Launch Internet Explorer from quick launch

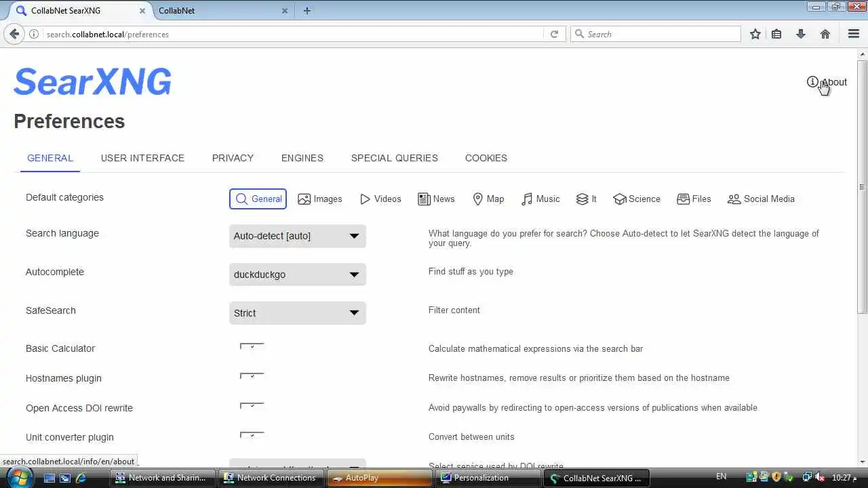(x=81, y=478)
